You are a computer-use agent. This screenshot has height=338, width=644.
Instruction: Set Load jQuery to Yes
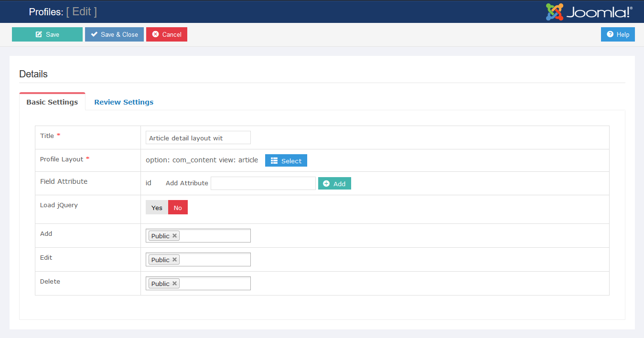click(x=157, y=208)
